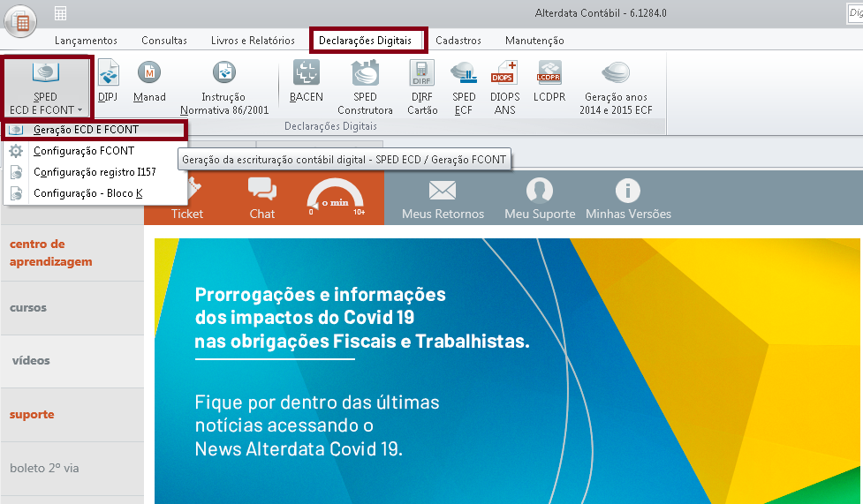Image resolution: width=863 pixels, height=504 pixels.
Task: Open Instrução Normativa 86/2001 tool
Action: coord(224,88)
